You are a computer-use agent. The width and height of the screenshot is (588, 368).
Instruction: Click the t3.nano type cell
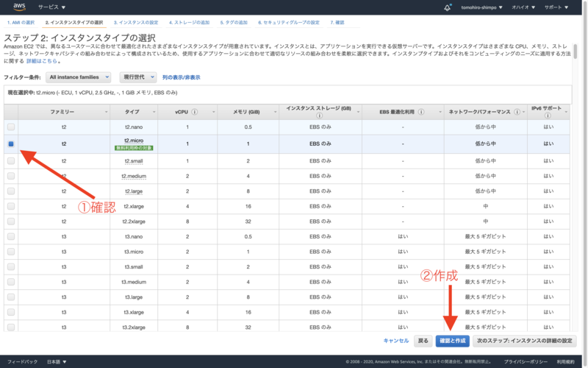coord(134,236)
